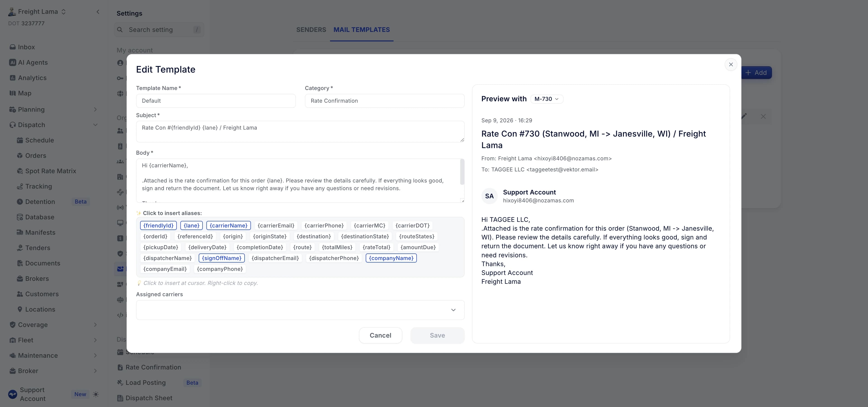The width and height of the screenshot is (868, 407).
Task: Collapse the Dispatch section
Action: click(x=95, y=125)
